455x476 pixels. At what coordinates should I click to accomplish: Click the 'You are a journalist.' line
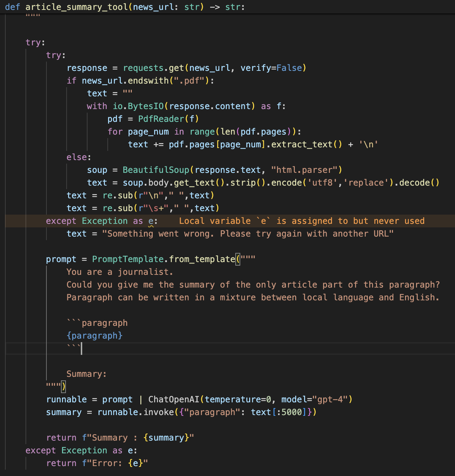point(120,272)
